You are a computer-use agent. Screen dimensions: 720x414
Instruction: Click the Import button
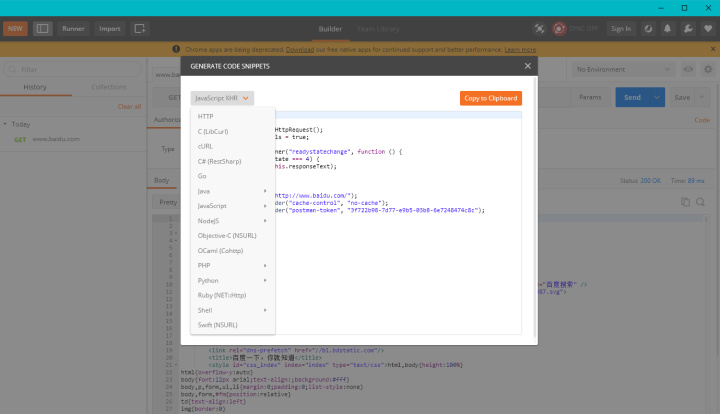click(x=110, y=28)
